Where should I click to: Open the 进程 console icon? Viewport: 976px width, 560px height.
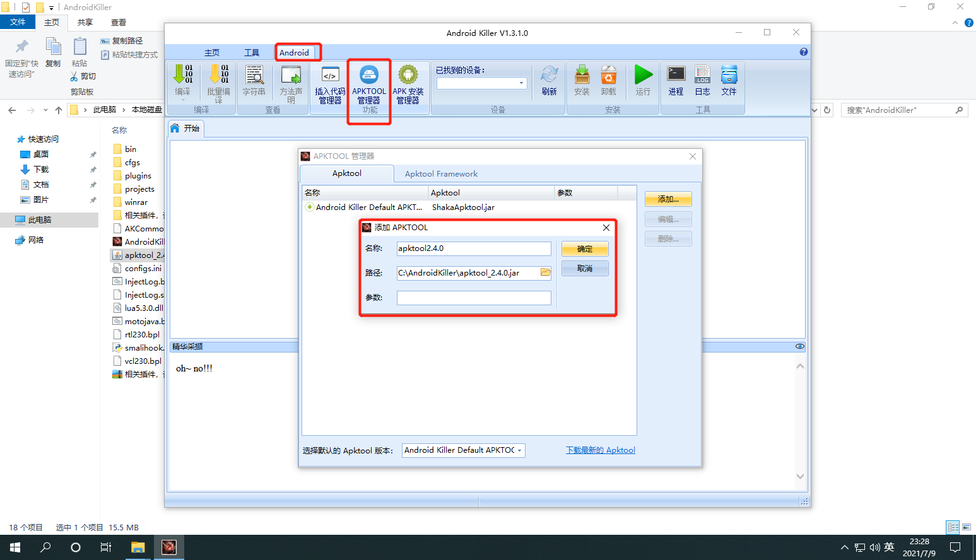[676, 74]
